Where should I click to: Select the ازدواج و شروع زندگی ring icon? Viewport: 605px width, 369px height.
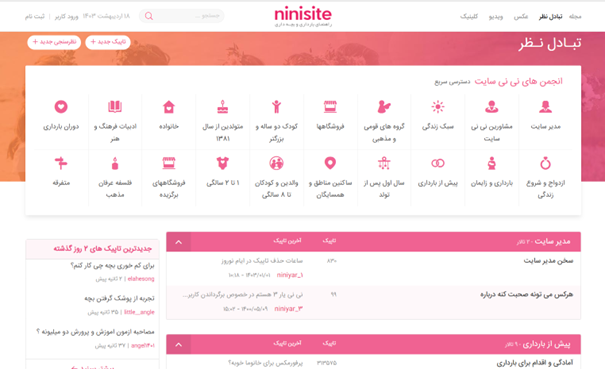pos(545,163)
